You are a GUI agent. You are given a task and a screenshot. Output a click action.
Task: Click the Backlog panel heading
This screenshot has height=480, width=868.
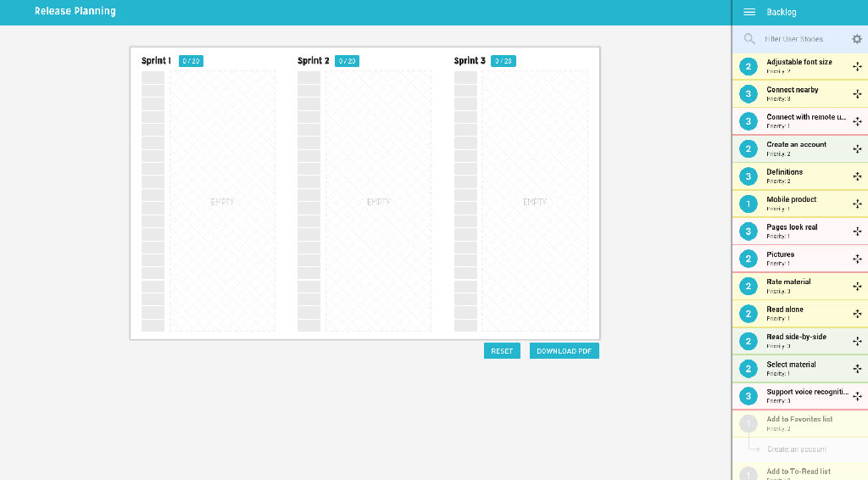[x=781, y=12]
